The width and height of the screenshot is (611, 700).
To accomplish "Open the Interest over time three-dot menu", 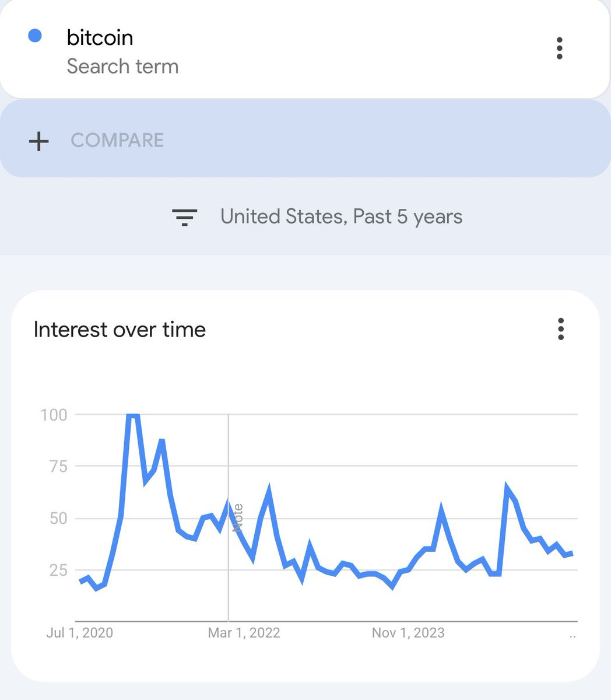I will (x=560, y=330).
